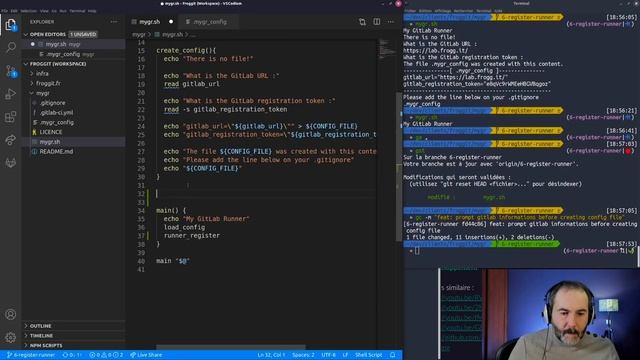
Task: Expand the Timeline section
Action: coord(73,336)
